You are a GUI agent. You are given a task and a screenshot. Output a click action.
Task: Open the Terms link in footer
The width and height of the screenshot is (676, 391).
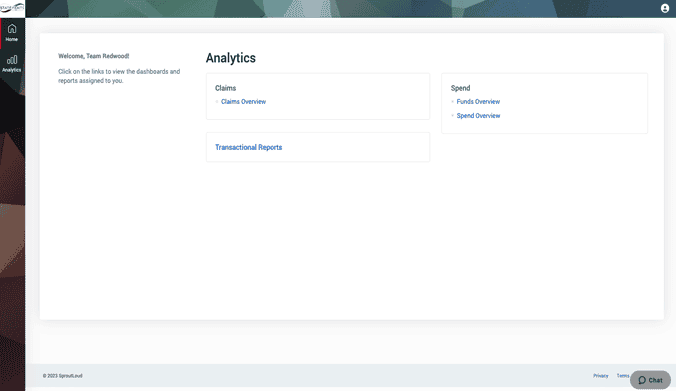[x=623, y=376]
